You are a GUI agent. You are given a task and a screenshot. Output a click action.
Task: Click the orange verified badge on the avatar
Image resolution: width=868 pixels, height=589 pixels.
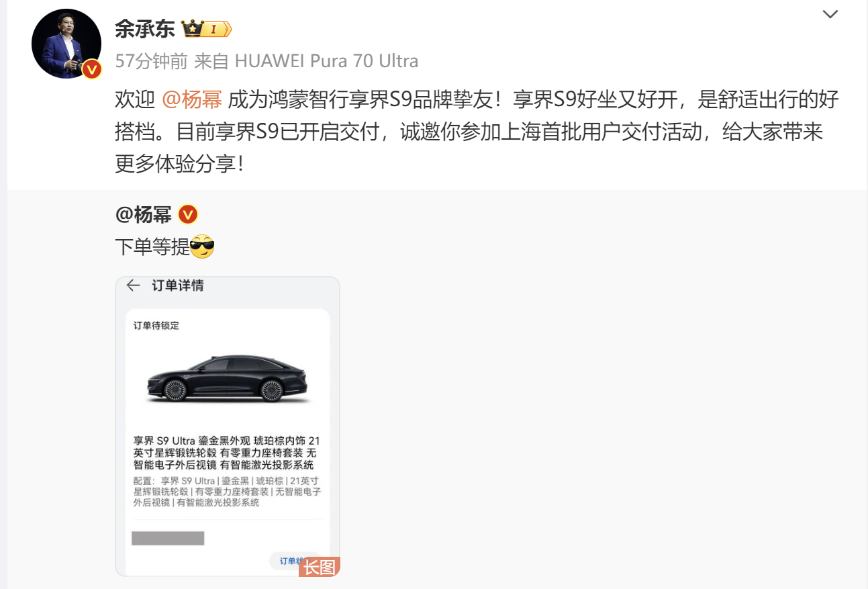(91, 69)
